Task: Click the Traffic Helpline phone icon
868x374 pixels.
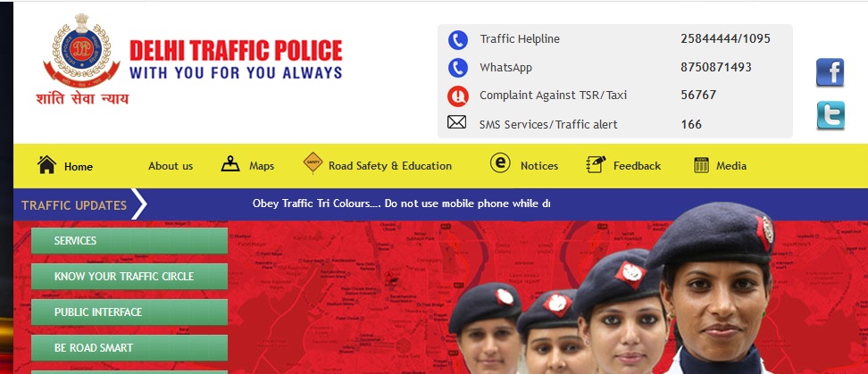Action: coord(458,40)
